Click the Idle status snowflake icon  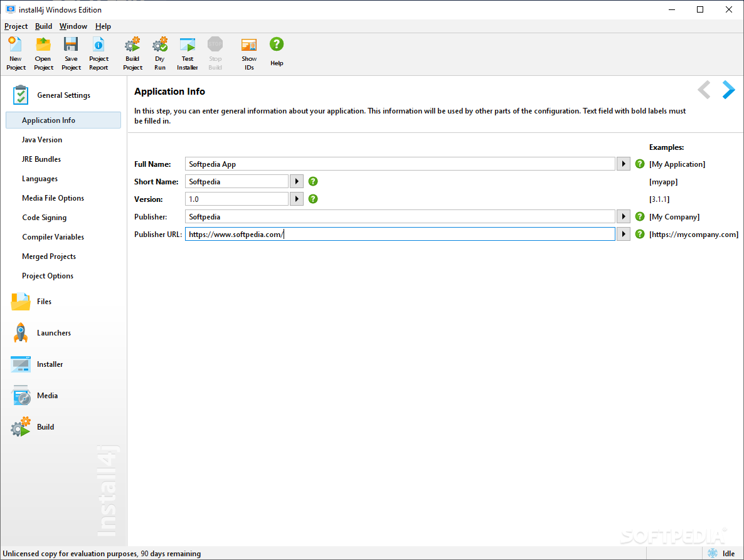coord(713,553)
